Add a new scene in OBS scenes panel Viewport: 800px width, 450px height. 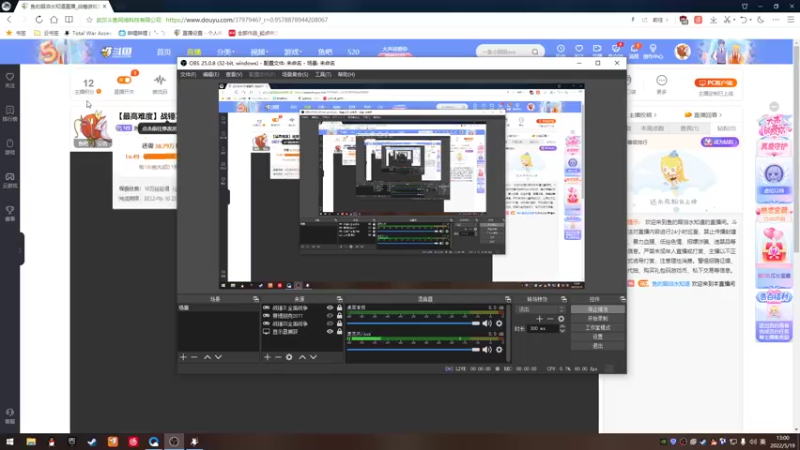click(x=183, y=357)
